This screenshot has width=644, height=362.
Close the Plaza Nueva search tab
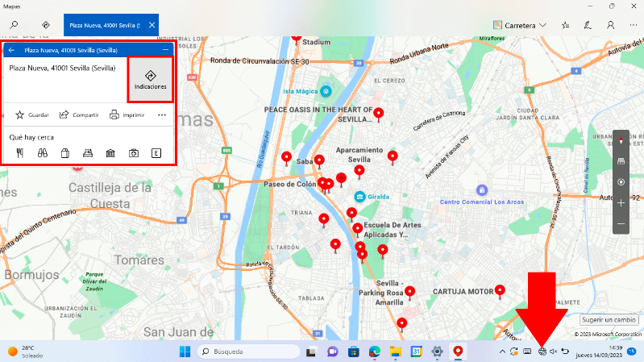coord(152,25)
